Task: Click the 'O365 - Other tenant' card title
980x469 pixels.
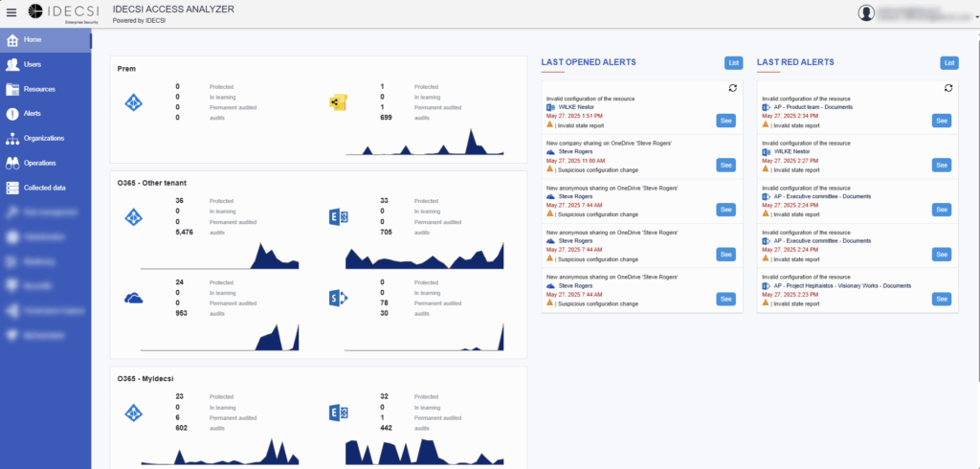Action: click(152, 183)
